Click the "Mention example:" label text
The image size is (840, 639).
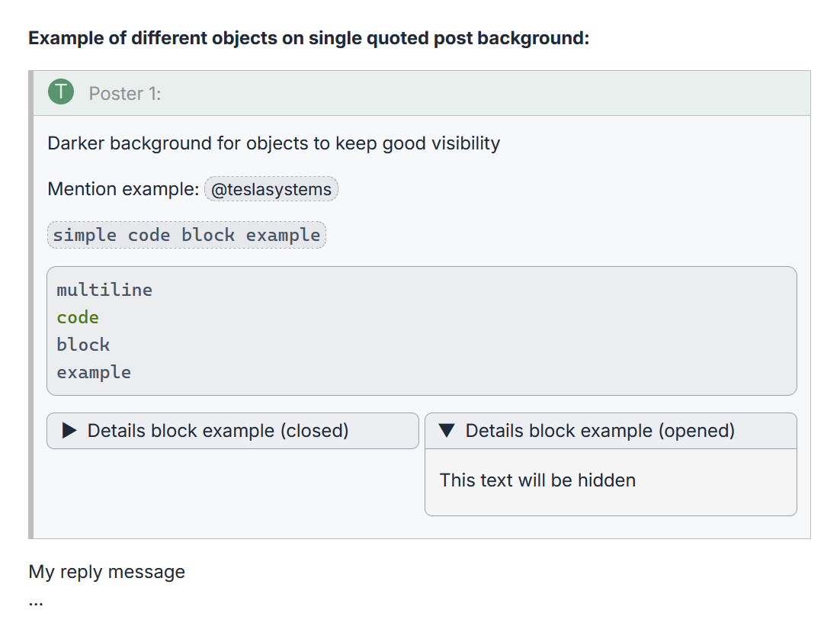[123, 189]
